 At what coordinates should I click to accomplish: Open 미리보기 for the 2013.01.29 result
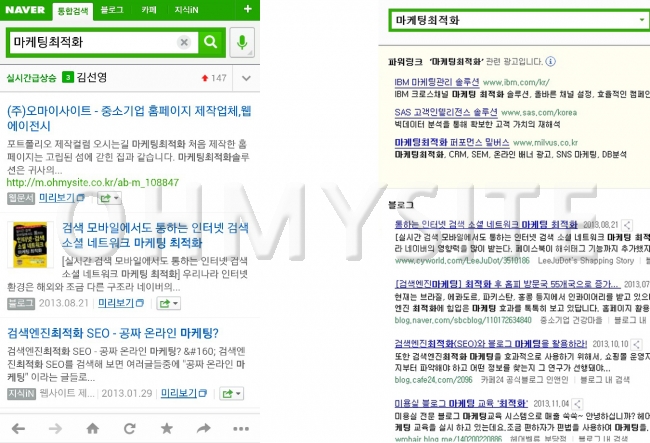click(184, 393)
